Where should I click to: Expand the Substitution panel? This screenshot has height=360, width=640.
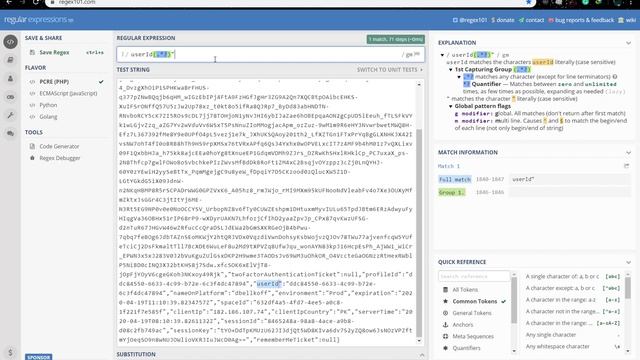422,355
